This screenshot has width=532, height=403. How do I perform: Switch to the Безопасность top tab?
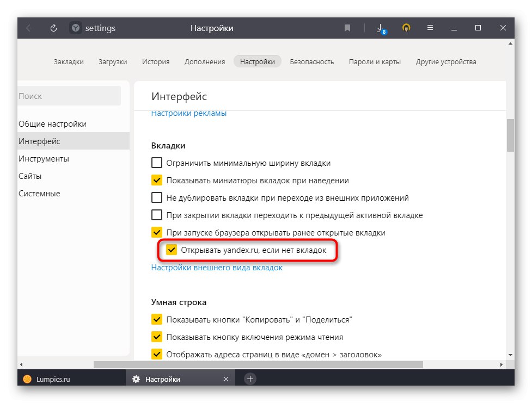311,61
